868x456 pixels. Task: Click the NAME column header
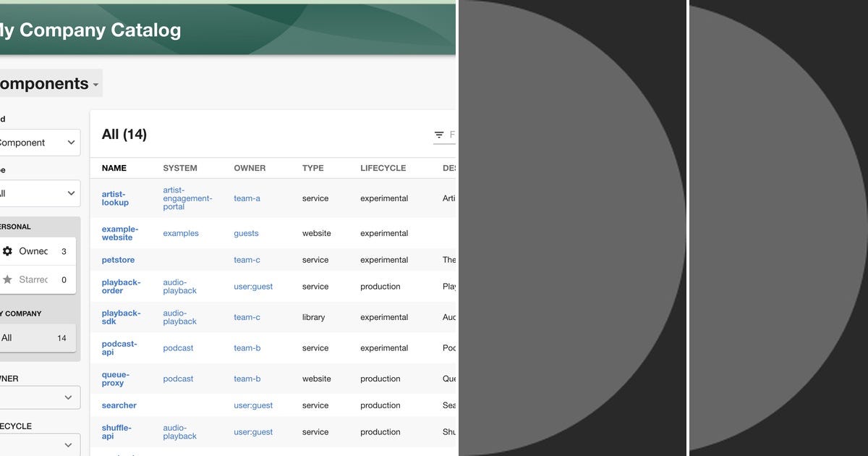point(114,168)
